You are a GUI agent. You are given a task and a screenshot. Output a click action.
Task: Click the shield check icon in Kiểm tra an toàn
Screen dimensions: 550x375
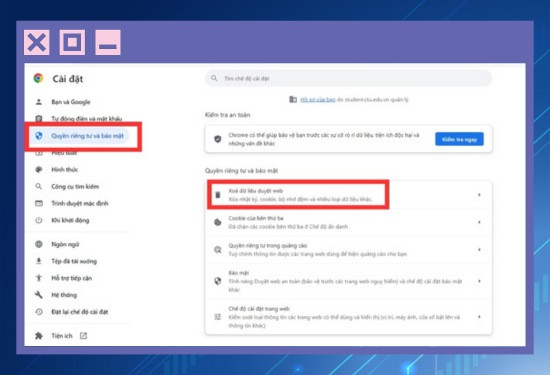click(x=217, y=139)
